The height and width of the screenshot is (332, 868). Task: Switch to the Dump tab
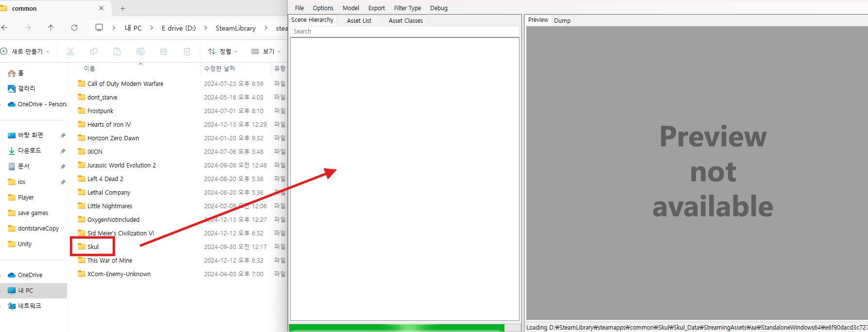click(x=562, y=20)
